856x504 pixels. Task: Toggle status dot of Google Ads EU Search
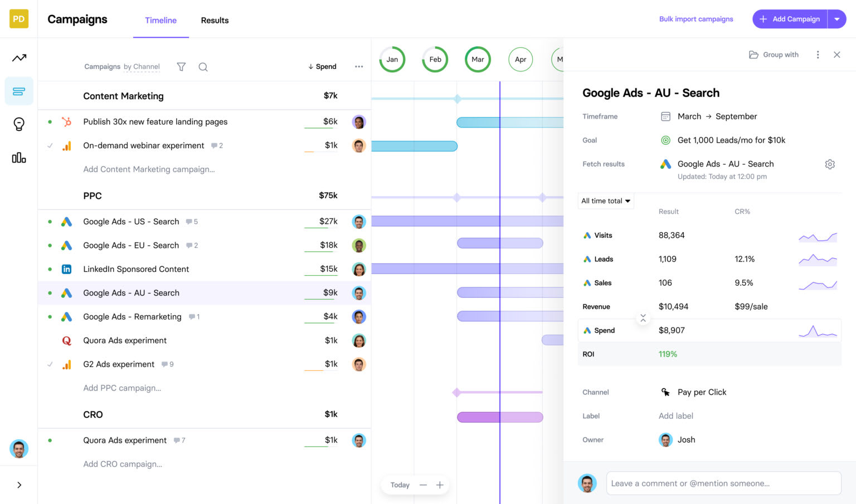click(x=50, y=246)
